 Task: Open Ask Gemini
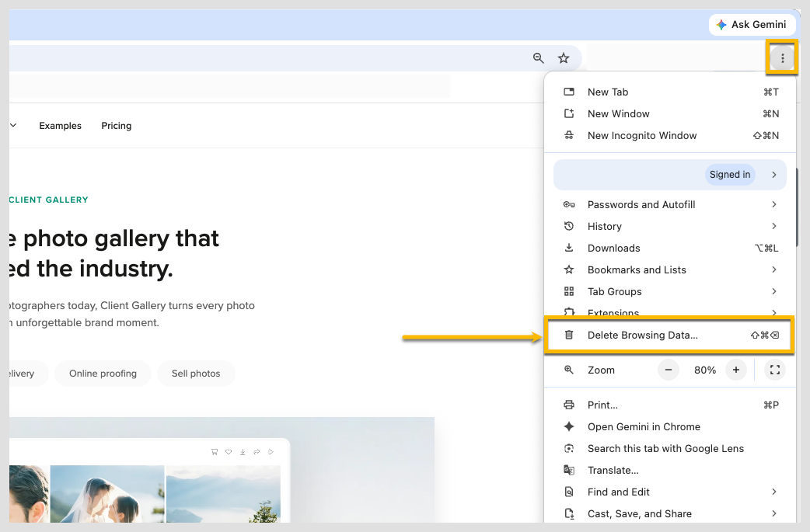752,25
